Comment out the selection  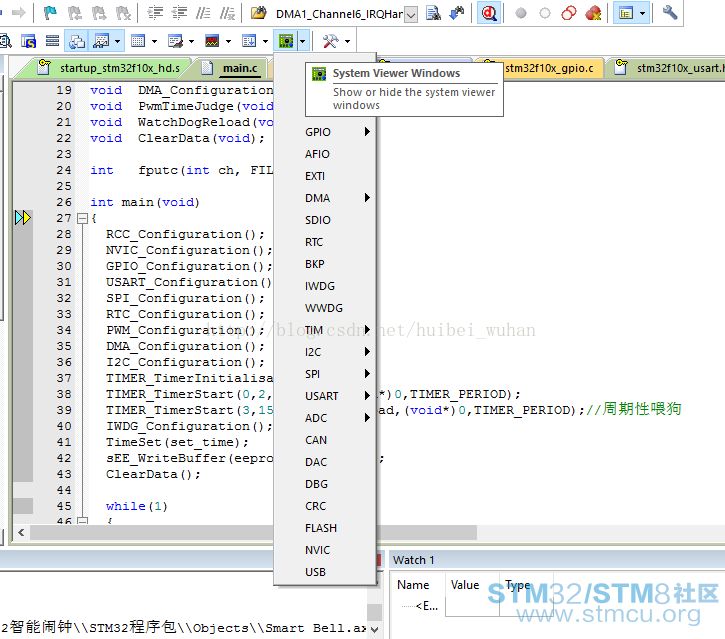click(203, 13)
